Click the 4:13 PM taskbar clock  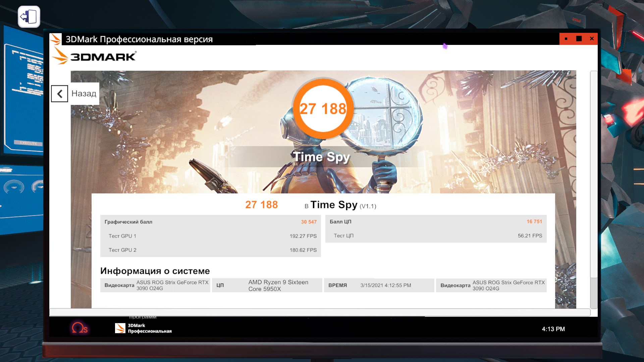click(x=553, y=329)
